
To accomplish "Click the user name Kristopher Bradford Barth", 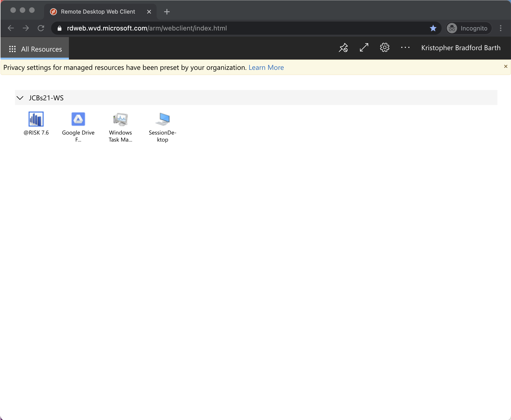I will 461,48.
